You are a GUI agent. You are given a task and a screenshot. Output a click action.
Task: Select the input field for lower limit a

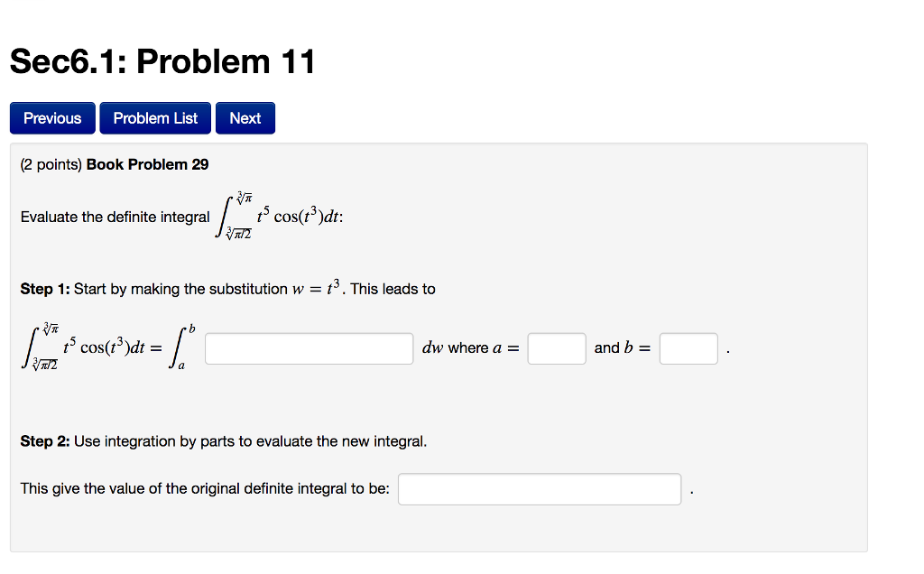556,347
